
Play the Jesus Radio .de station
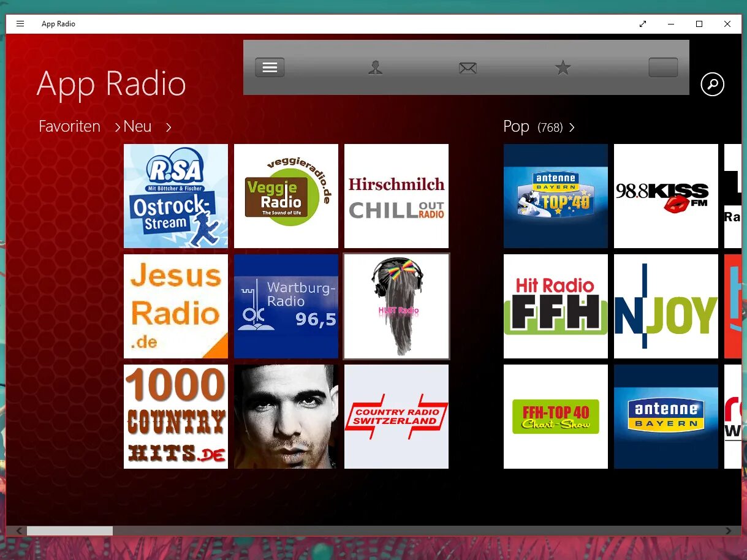(176, 306)
